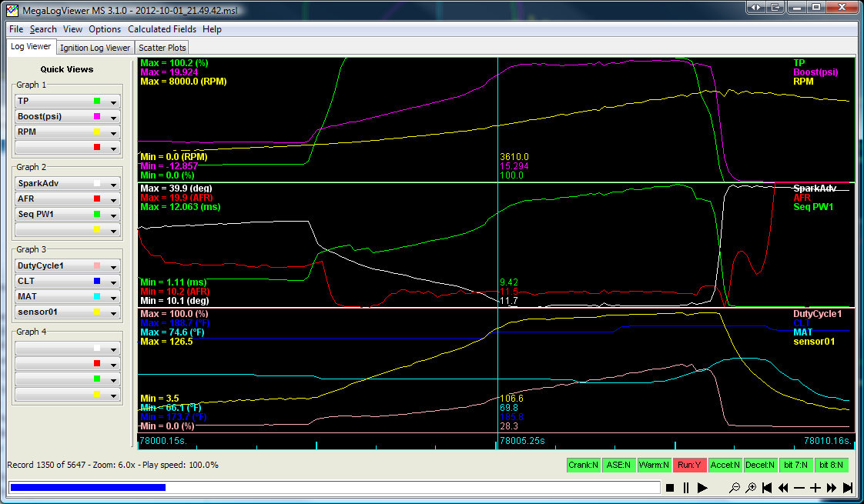Click the Max = 8000.0 (RPM) label
864x504 pixels.
click(x=183, y=82)
